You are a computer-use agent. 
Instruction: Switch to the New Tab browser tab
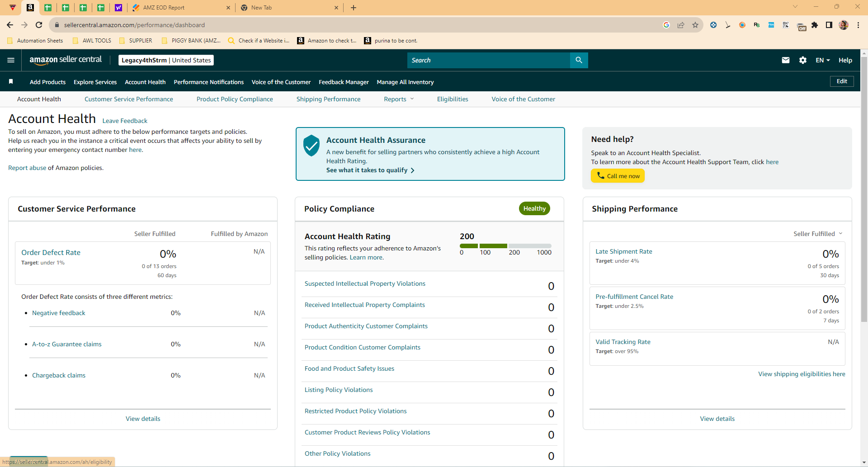tap(289, 8)
